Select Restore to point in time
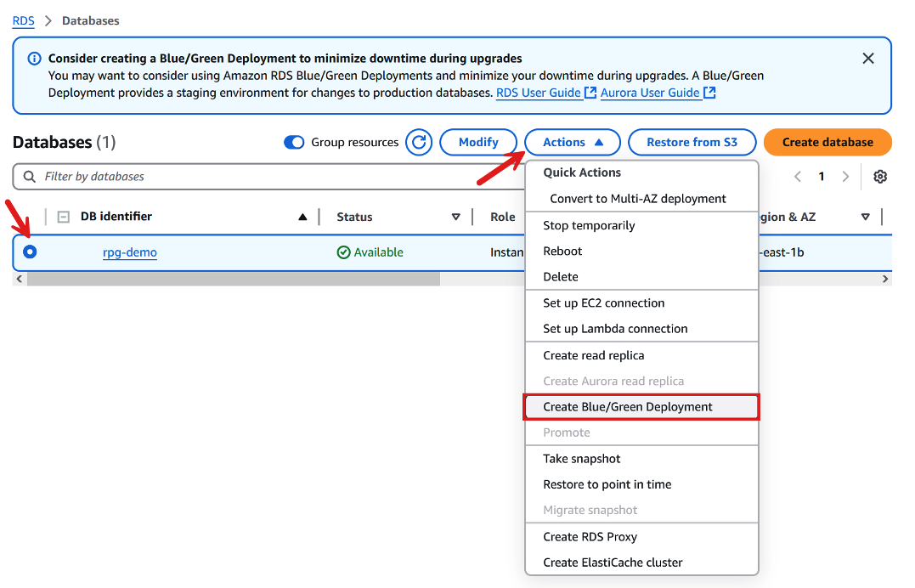The height and width of the screenshot is (588, 915). point(642,484)
